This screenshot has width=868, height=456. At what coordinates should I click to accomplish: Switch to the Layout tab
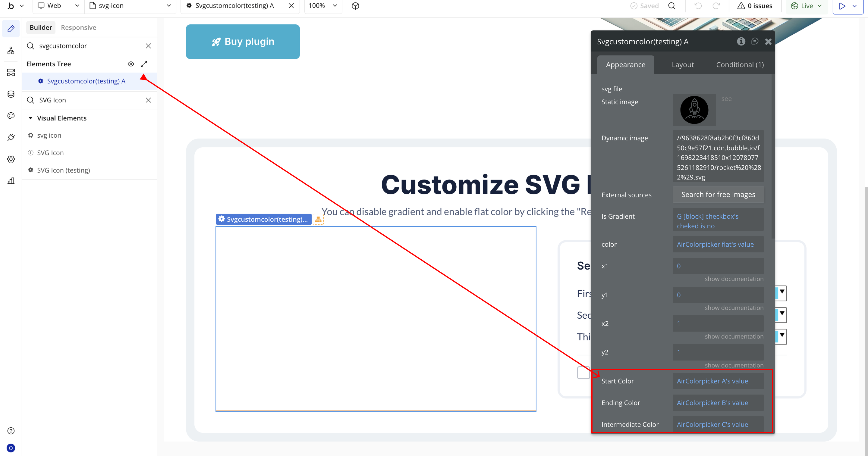682,65
